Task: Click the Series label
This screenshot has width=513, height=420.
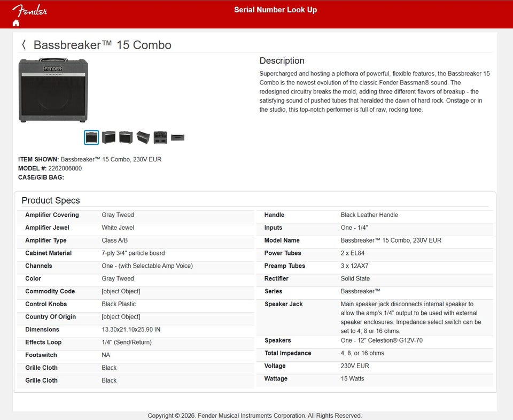Action: pos(274,291)
